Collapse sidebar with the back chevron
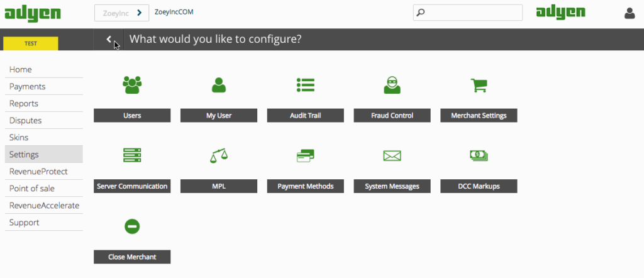644x278 pixels. pos(109,39)
